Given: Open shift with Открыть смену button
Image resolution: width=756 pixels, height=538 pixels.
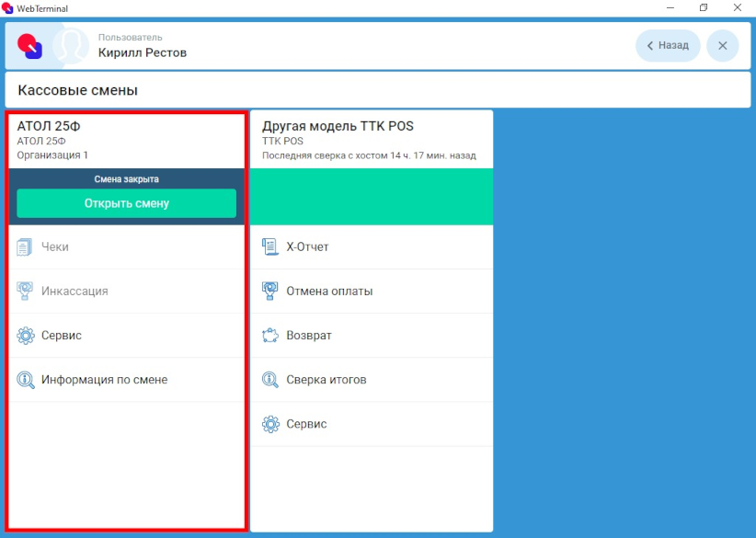Looking at the screenshot, I should click(x=126, y=203).
